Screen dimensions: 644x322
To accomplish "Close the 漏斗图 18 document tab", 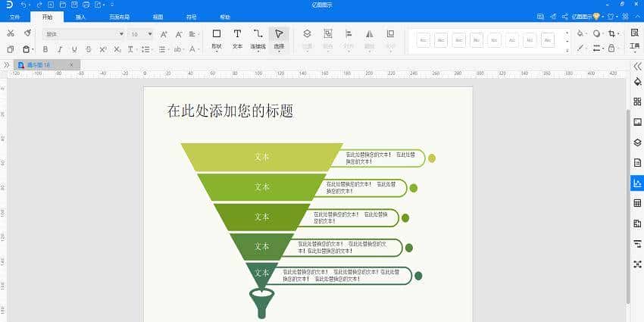I will [x=71, y=65].
